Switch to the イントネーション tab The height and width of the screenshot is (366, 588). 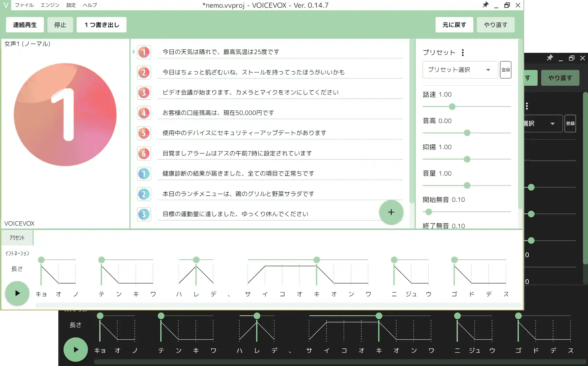click(x=17, y=253)
